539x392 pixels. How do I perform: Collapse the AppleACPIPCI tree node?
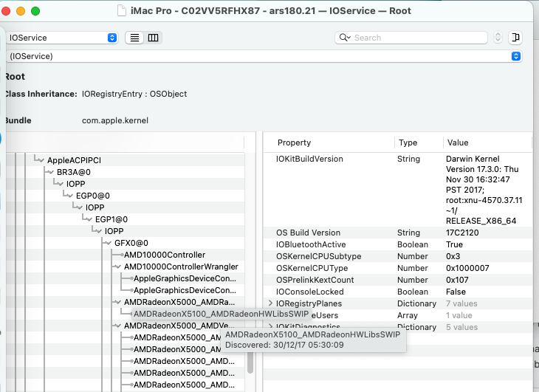(41, 160)
